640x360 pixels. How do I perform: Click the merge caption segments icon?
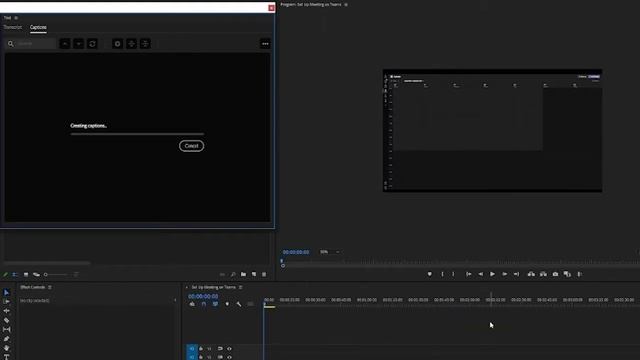145,44
